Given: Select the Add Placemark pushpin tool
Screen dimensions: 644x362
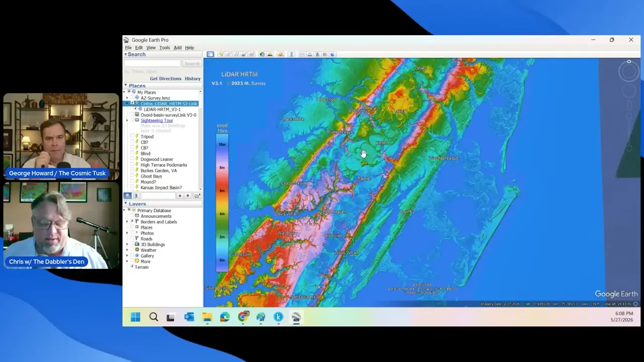Looking at the screenshot, I should [221, 54].
